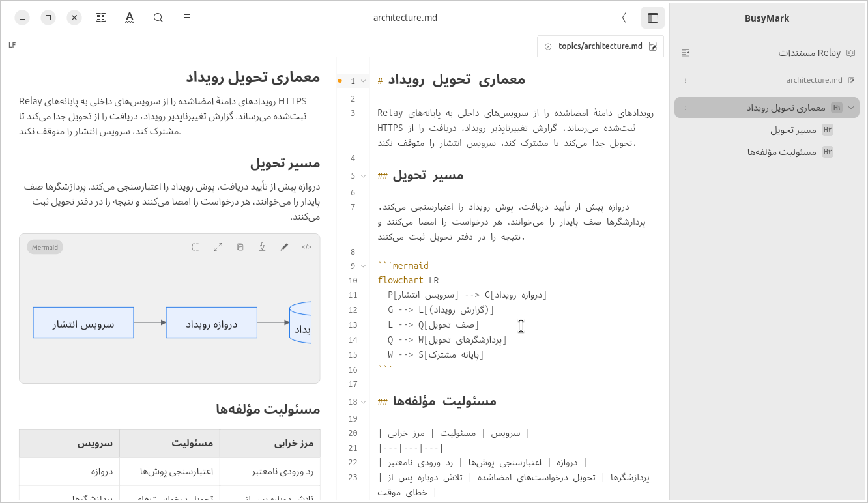This screenshot has height=503, width=868.
Task: Show Mermaid source code icon
Action: click(x=306, y=247)
